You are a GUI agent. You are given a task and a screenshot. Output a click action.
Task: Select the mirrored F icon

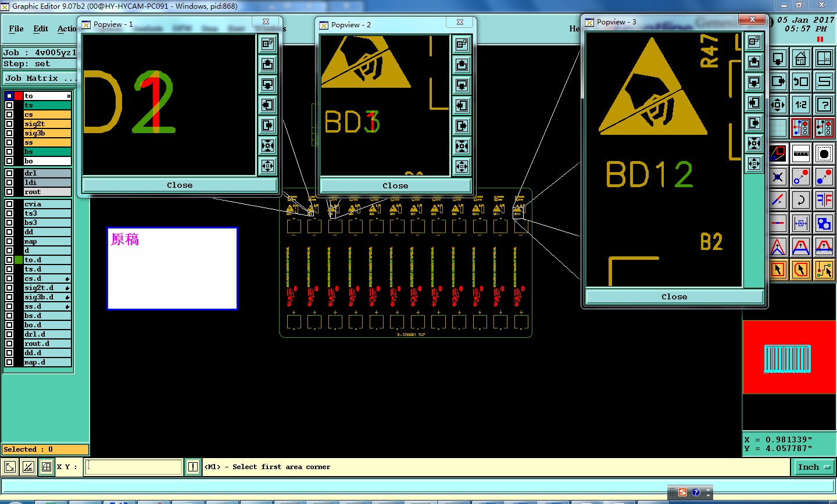tap(824, 200)
